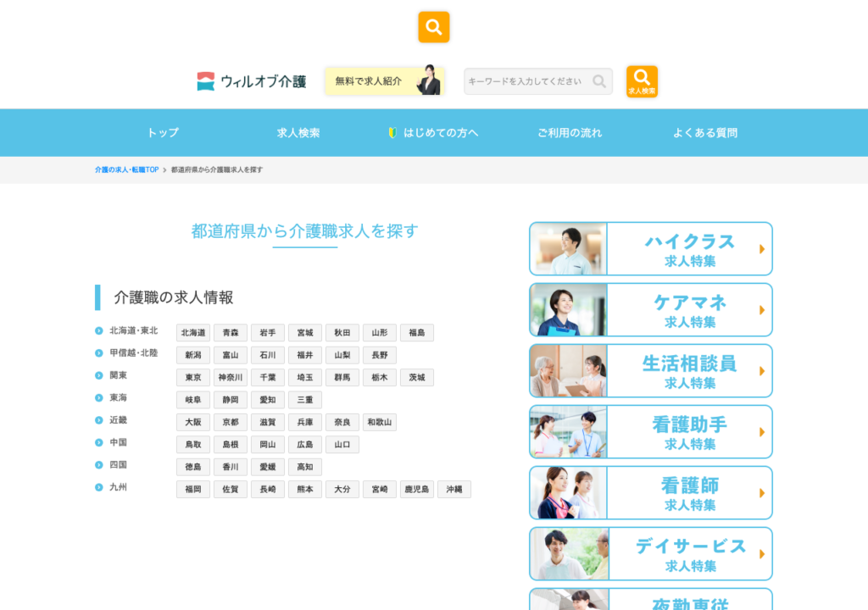Click the arrow on ハイクラス banner
This screenshot has width=868, height=610.
point(762,249)
